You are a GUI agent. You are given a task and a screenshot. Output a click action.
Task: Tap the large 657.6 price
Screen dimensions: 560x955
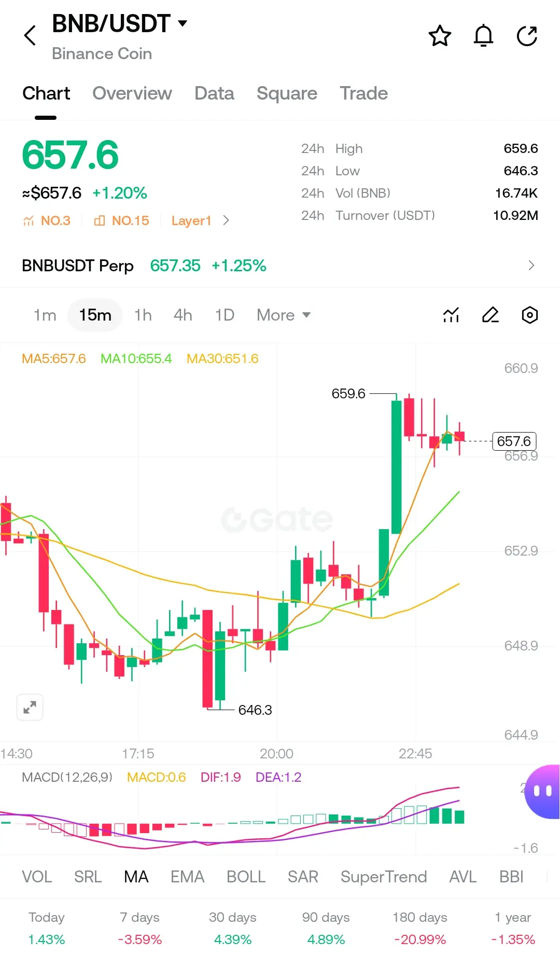point(70,155)
